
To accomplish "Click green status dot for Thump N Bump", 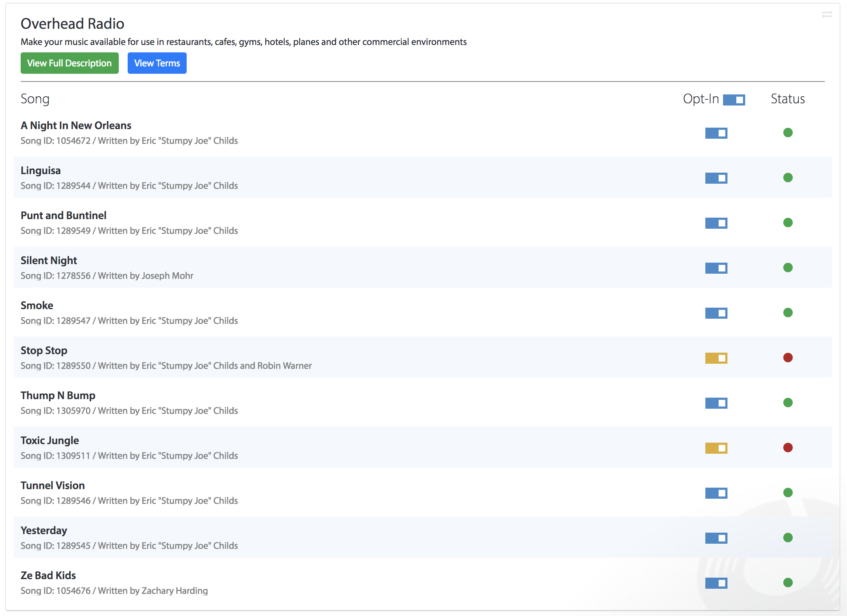I will click(x=788, y=402).
